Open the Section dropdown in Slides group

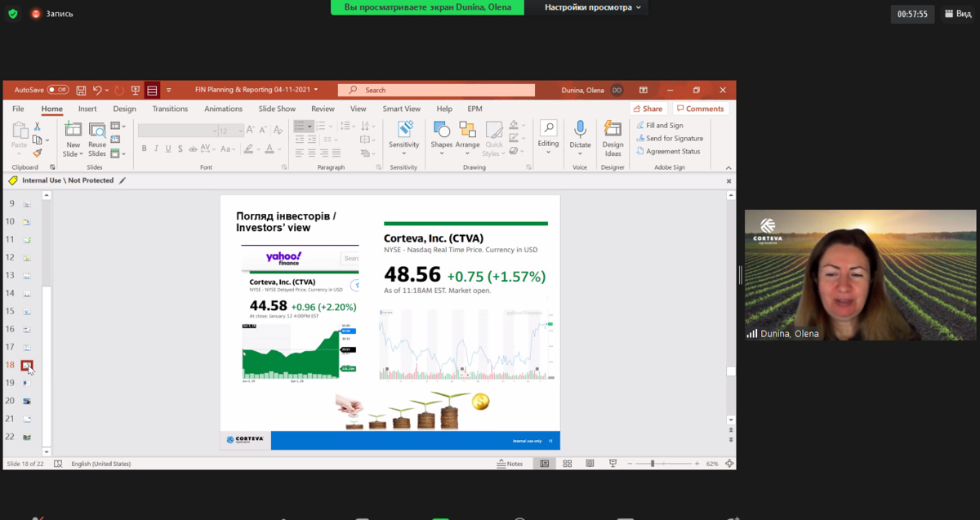coord(118,153)
